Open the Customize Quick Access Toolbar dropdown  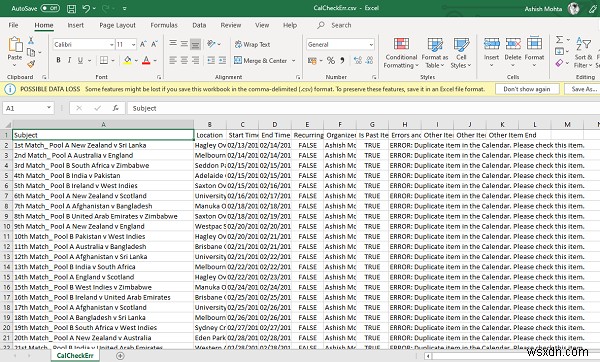124,8
